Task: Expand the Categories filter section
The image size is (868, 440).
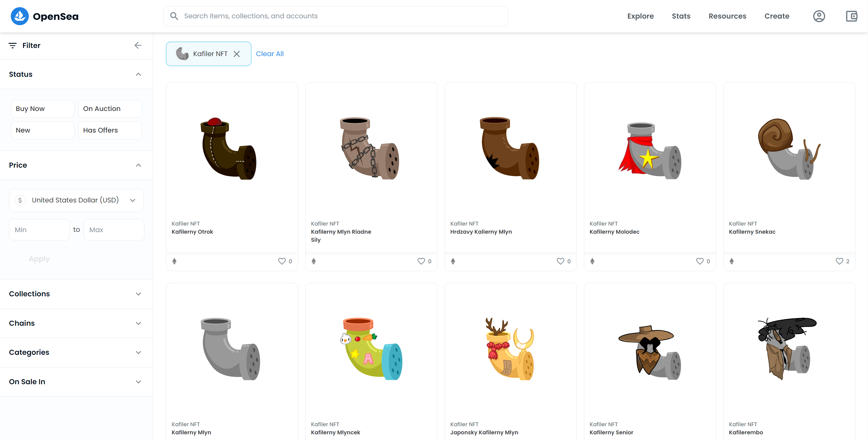Action: click(x=76, y=353)
